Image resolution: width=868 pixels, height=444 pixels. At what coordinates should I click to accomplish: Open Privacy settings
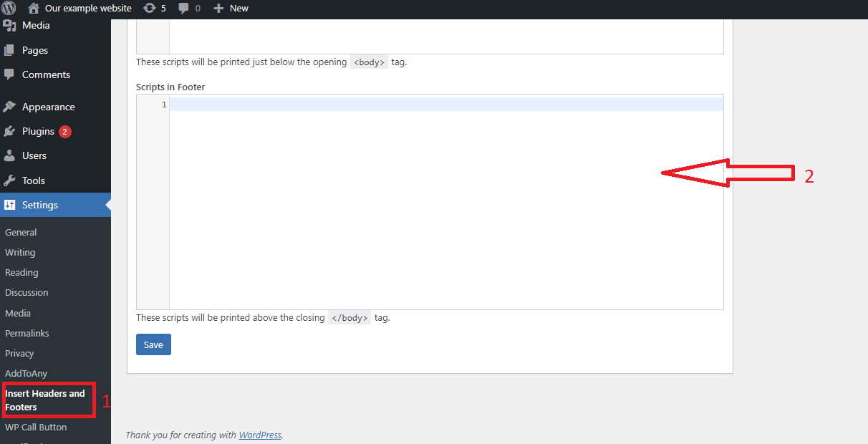pyautogui.click(x=19, y=353)
